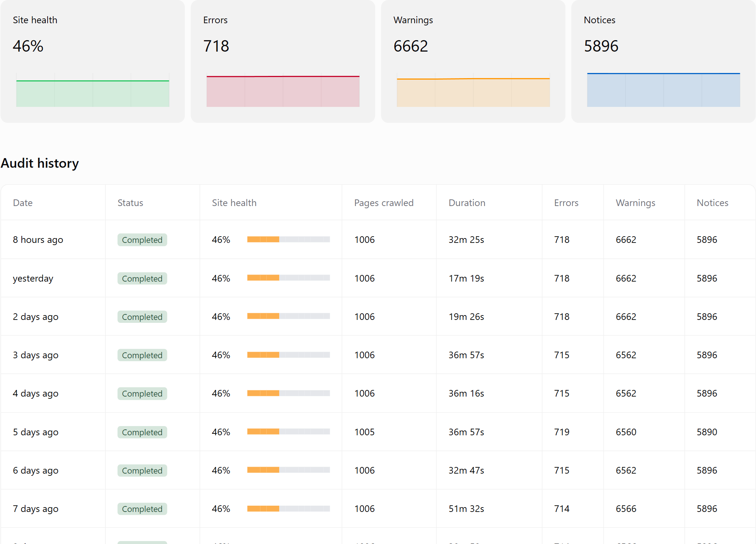The height and width of the screenshot is (544, 756).
Task: Select the '2 days ago' audit date
Action: point(35,317)
